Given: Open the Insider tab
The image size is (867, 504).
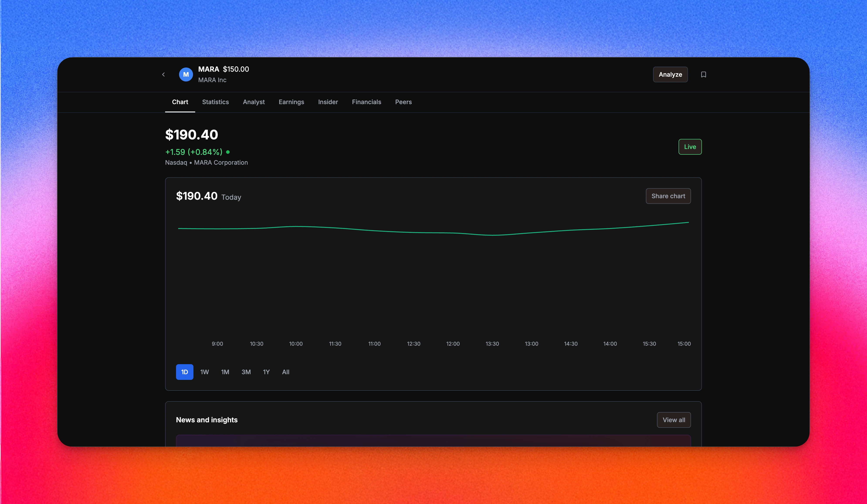Looking at the screenshot, I should (x=328, y=102).
